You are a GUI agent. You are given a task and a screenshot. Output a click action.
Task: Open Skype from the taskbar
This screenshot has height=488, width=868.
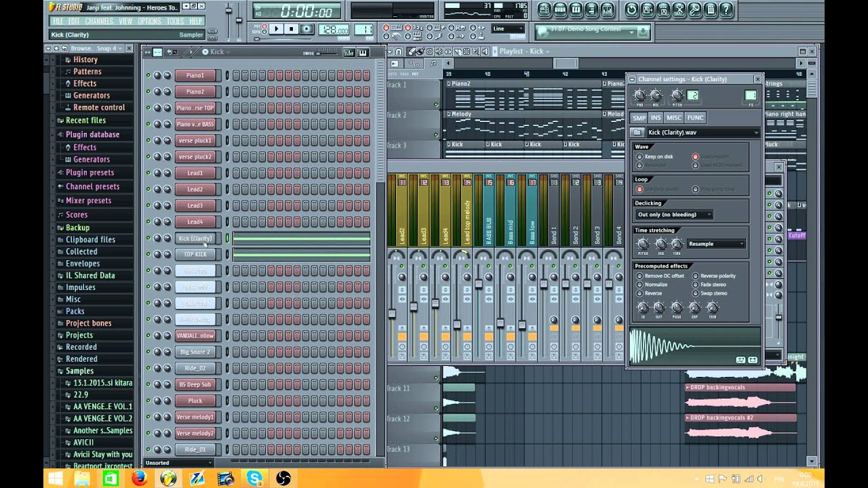click(255, 479)
